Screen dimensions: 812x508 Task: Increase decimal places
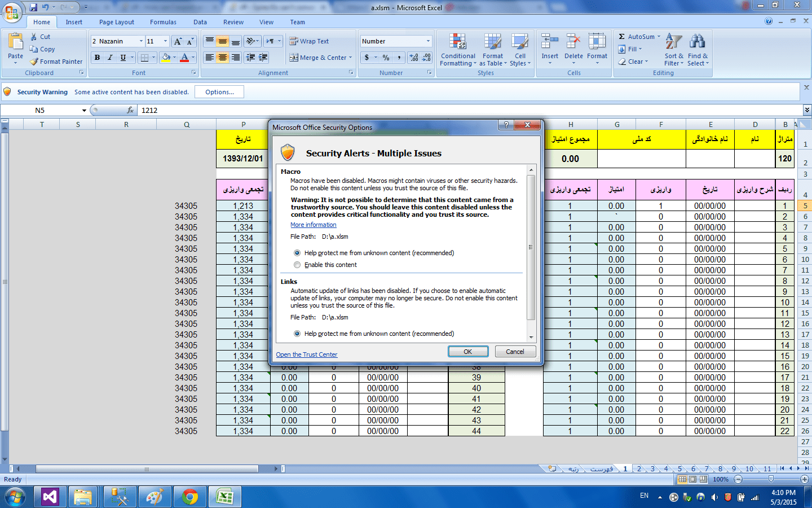pos(414,58)
